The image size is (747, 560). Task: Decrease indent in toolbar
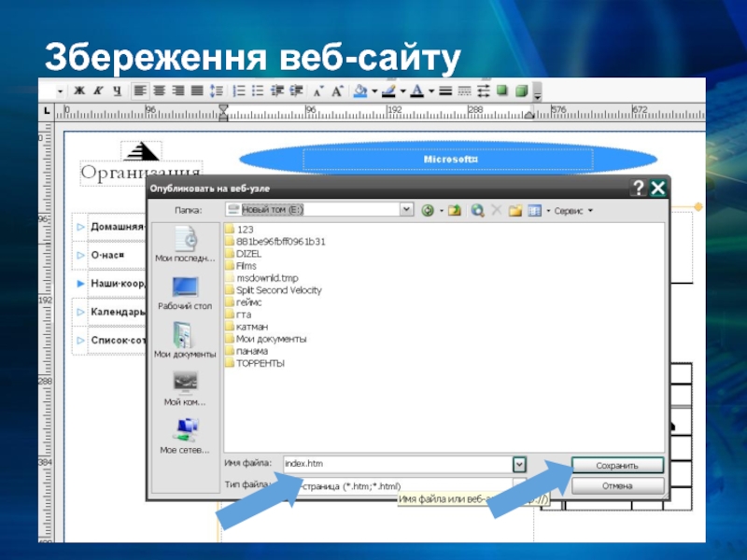click(x=277, y=91)
